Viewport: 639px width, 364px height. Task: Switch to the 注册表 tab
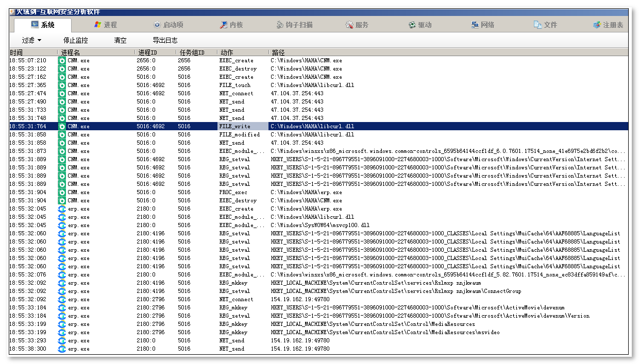608,25
